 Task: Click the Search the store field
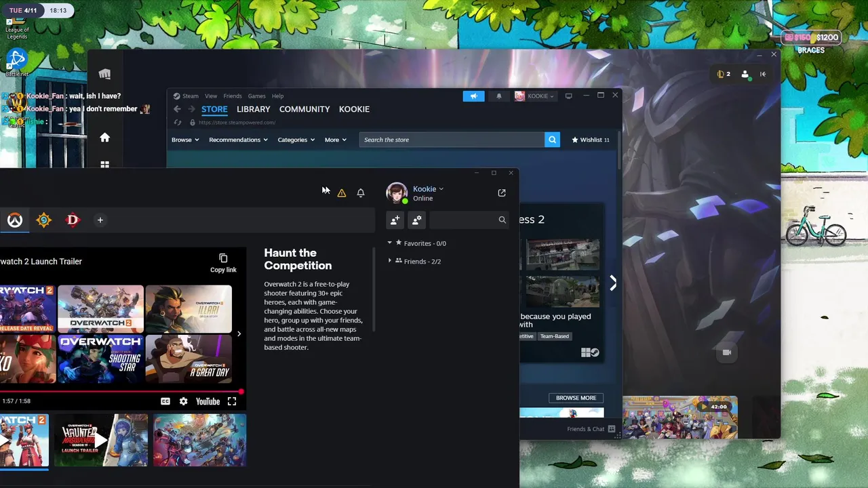[x=452, y=140]
